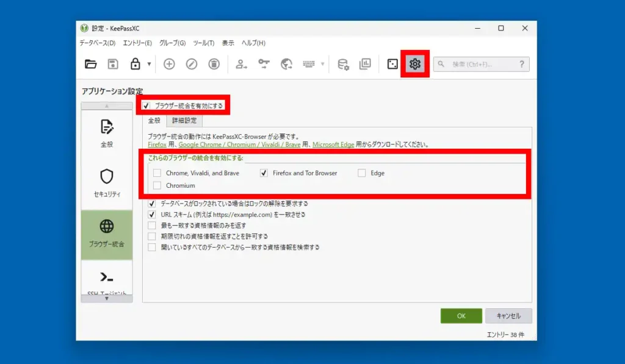Open the database reports chart icon

pyautogui.click(x=365, y=64)
